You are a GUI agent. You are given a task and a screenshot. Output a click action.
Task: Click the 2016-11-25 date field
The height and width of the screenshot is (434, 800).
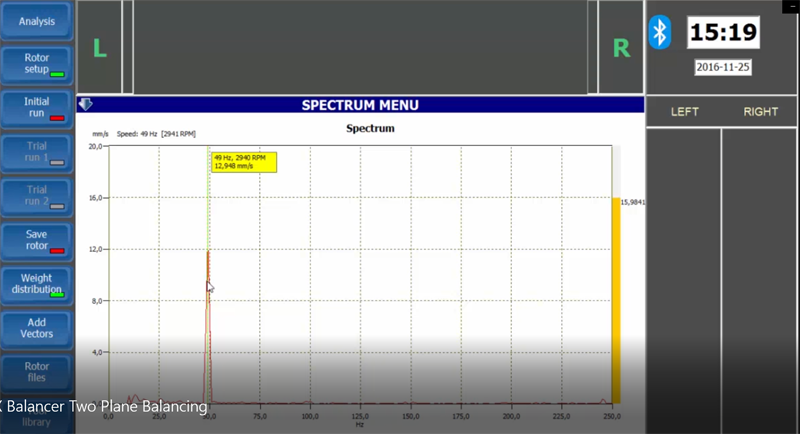click(723, 67)
